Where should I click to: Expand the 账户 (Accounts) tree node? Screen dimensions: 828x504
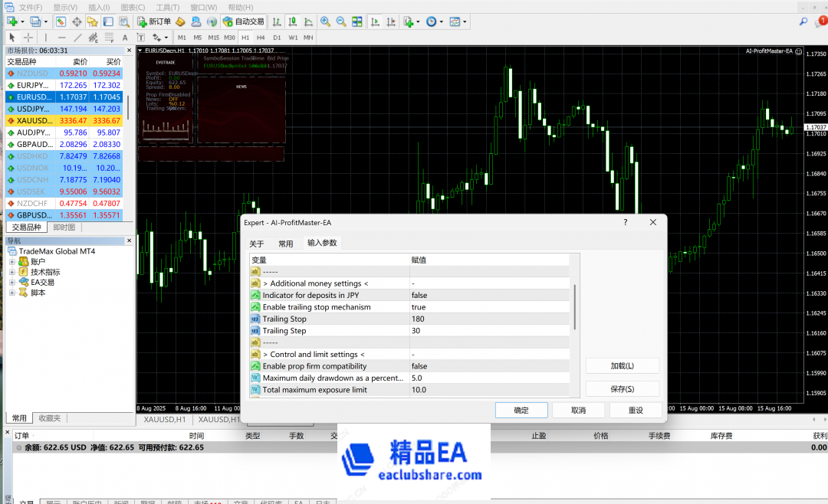click(12, 262)
